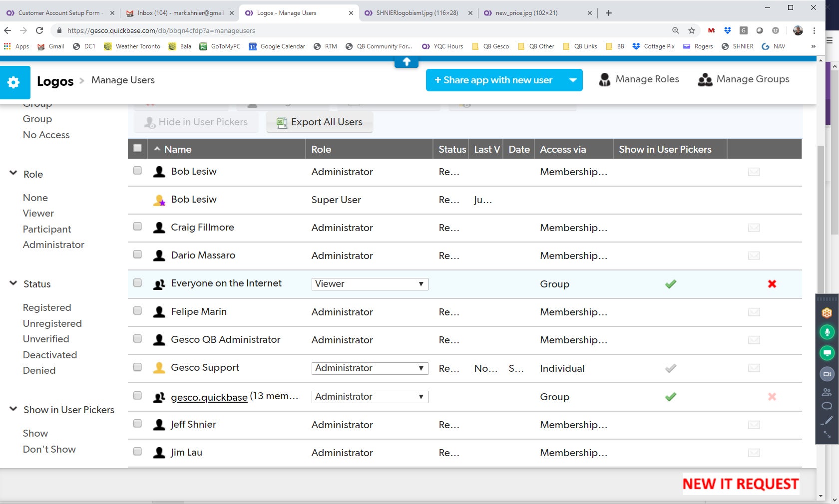Switch to the new_price.jpg tab

coord(537,13)
